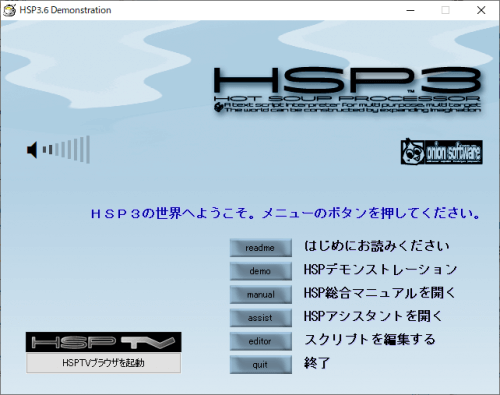Click the HSP app icon in title bar
This screenshot has height=395, width=500.
[x=9, y=10]
